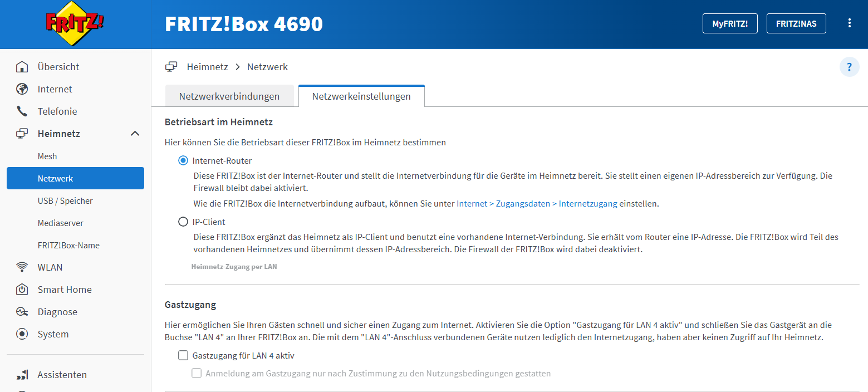Select IP-Client operating mode
Viewport: 868px width, 392px height.
click(x=183, y=222)
